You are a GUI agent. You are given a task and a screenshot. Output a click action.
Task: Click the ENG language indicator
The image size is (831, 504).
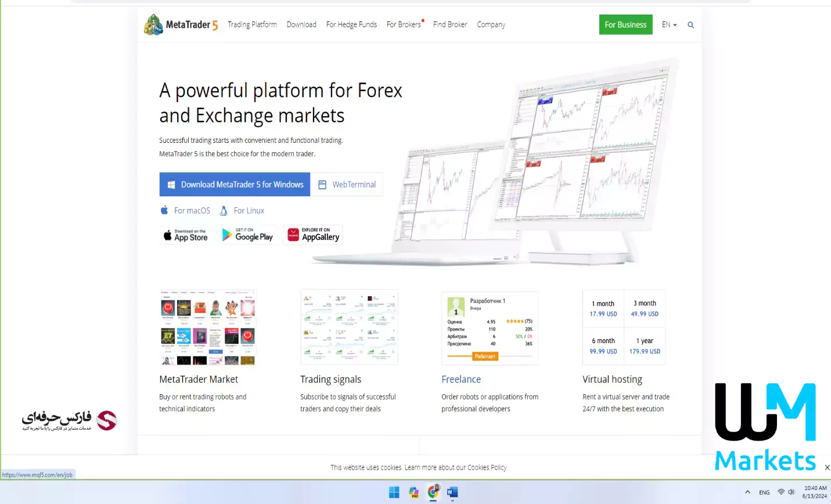pos(764,492)
